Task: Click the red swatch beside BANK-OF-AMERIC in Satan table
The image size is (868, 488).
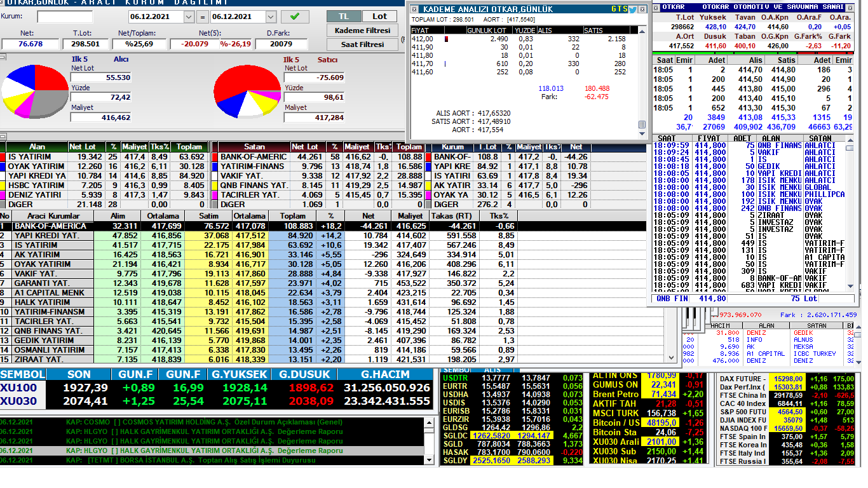Action: tap(215, 157)
